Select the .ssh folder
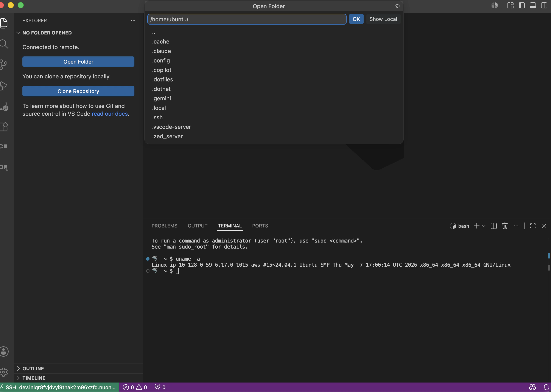Screen dimensions: 551x392 pyautogui.click(x=274, y=118)
